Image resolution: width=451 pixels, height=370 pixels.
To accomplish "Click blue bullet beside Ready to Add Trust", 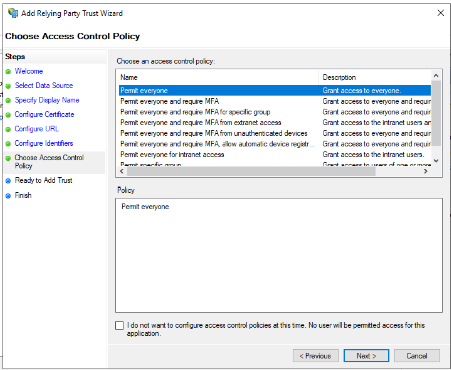I will (8, 181).
